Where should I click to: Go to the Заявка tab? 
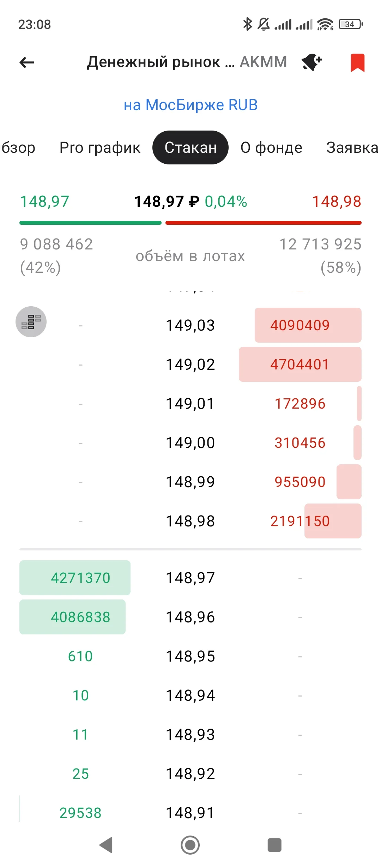(352, 147)
